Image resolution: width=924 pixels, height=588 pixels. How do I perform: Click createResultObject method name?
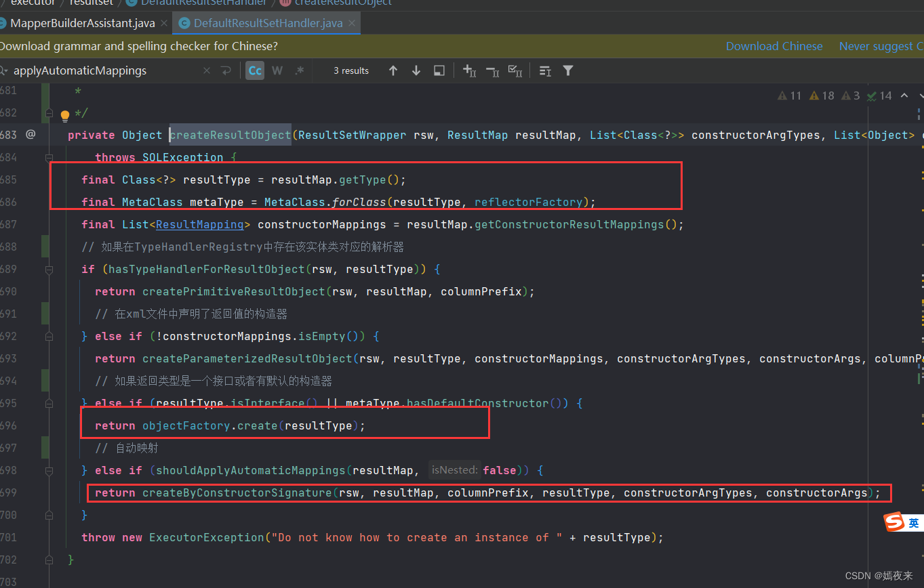pos(230,135)
